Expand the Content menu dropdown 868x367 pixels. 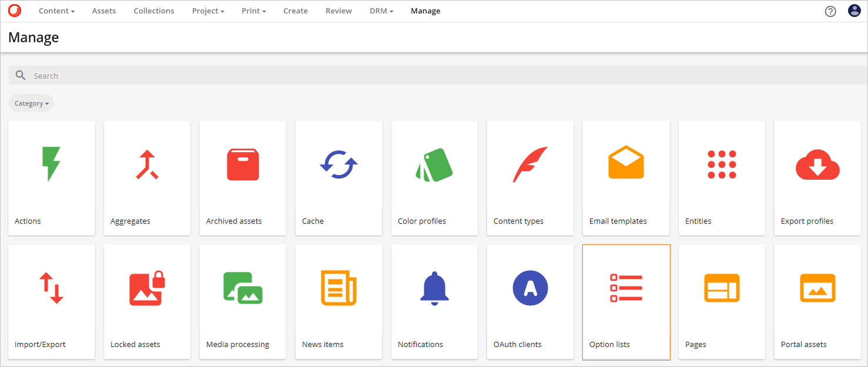pos(56,11)
